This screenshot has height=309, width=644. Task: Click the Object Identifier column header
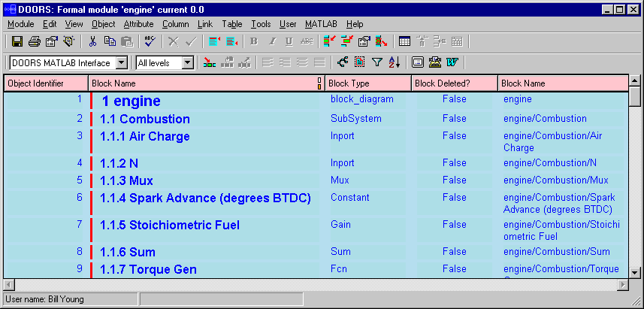coord(46,83)
